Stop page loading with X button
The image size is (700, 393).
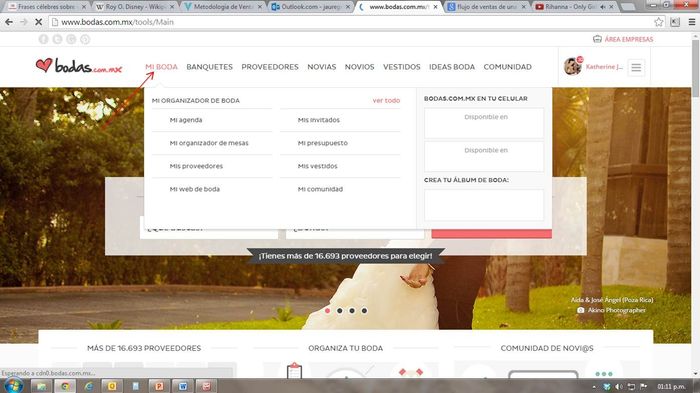[38, 22]
